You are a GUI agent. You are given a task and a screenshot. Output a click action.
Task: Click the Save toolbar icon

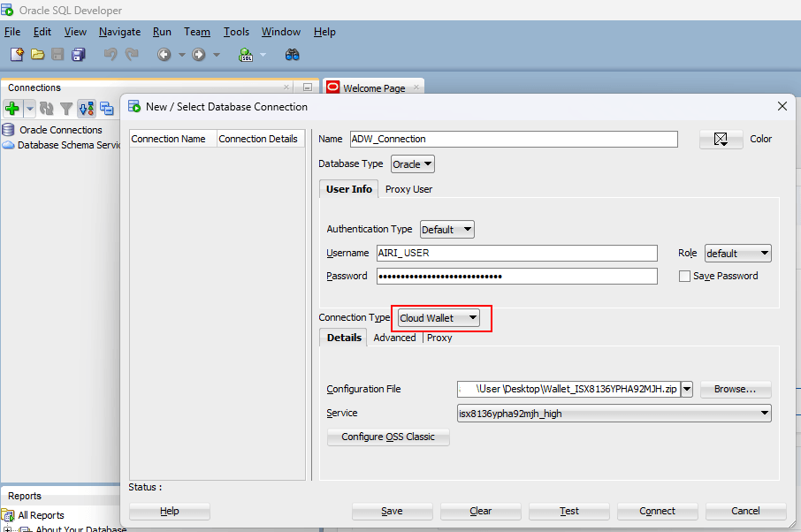click(x=57, y=55)
